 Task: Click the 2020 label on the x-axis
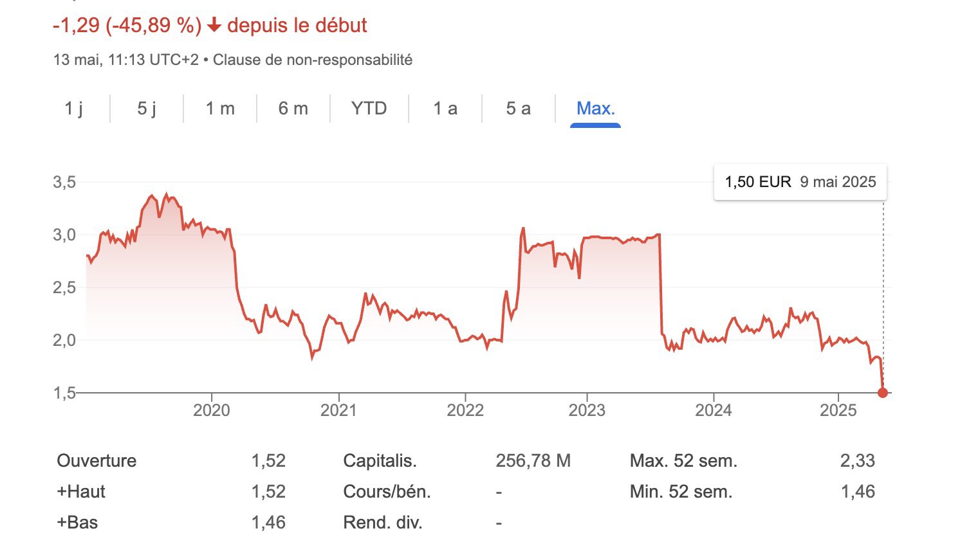pyautogui.click(x=211, y=410)
